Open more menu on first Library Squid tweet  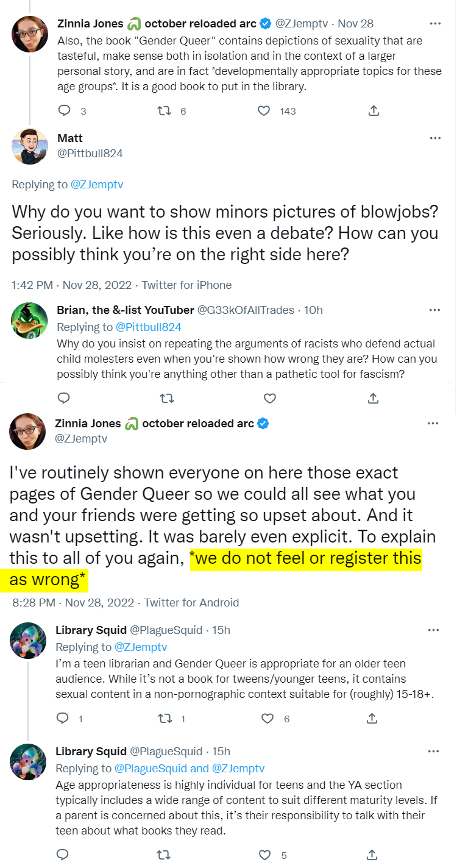pyautogui.click(x=434, y=630)
